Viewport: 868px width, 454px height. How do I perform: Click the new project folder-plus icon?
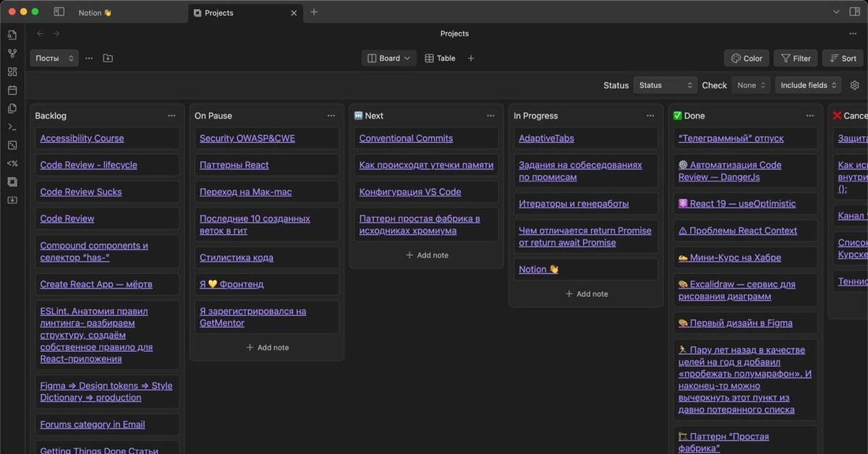108,59
